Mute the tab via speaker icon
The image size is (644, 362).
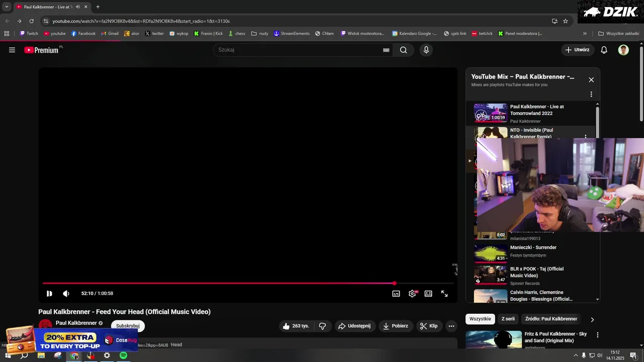(77, 7)
